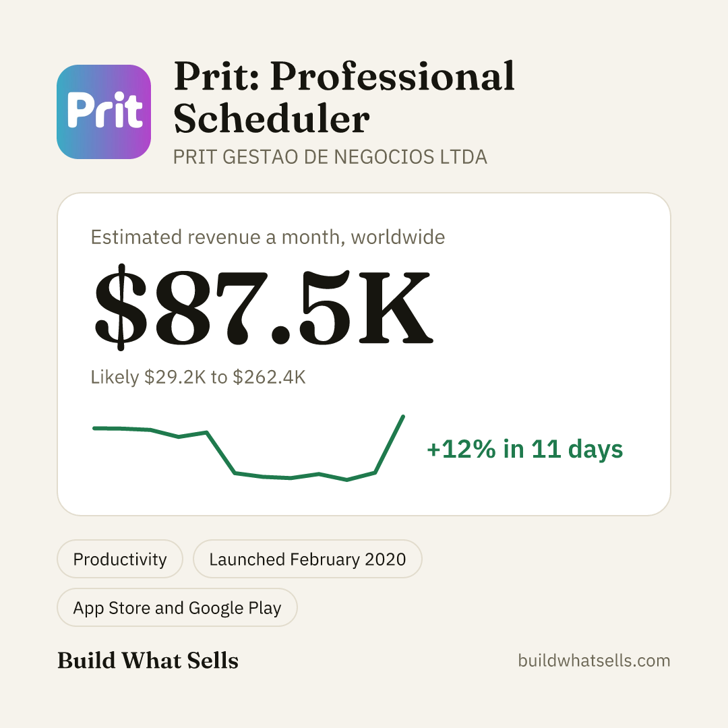The width and height of the screenshot is (728, 728).
Task: Select the Productivity category tag
Action: 120,559
